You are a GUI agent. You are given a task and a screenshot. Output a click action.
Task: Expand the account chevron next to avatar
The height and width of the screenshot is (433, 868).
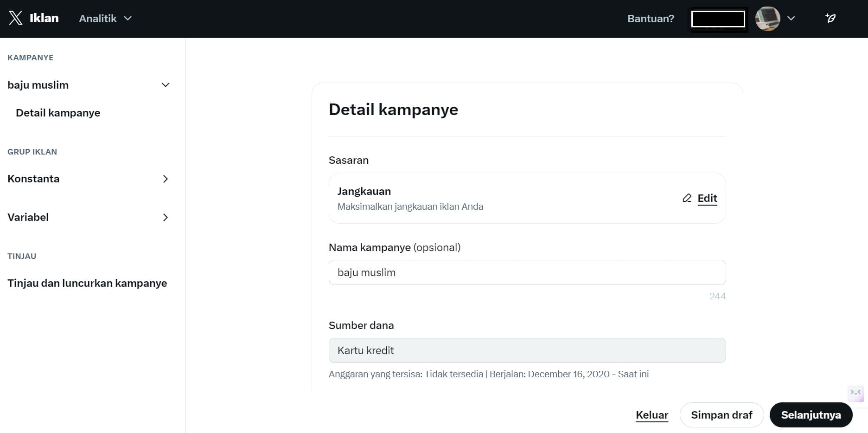click(x=791, y=19)
